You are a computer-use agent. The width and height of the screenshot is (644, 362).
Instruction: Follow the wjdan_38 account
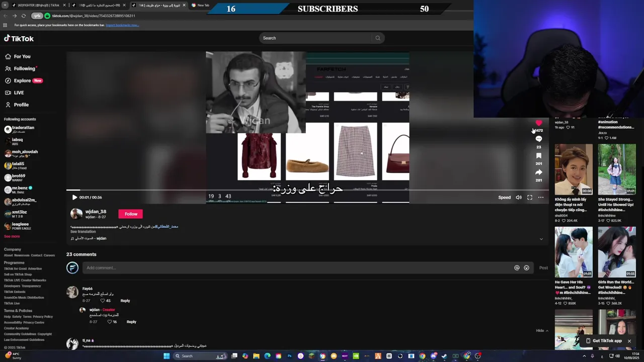click(131, 214)
